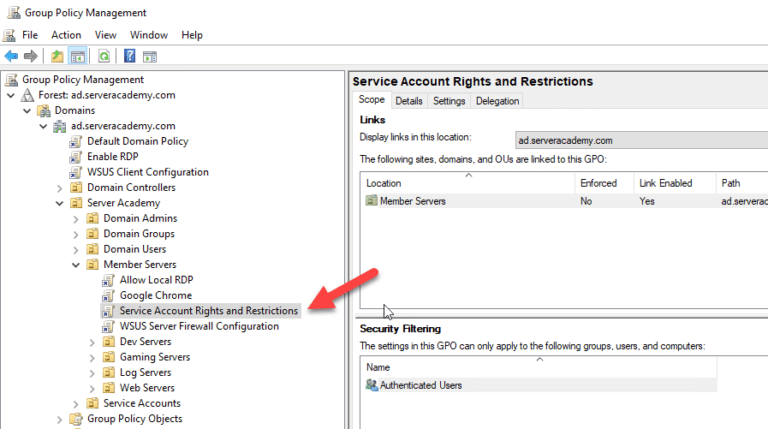This screenshot has height=429, width=768.
Task: Open Help using the question mark icon
Action: (x=130, y=56)
